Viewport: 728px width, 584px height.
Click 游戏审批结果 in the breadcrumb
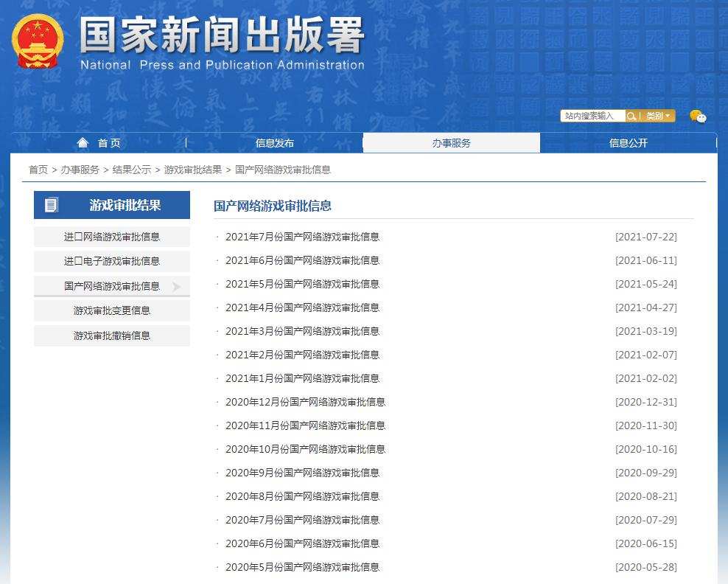[192, 170]
